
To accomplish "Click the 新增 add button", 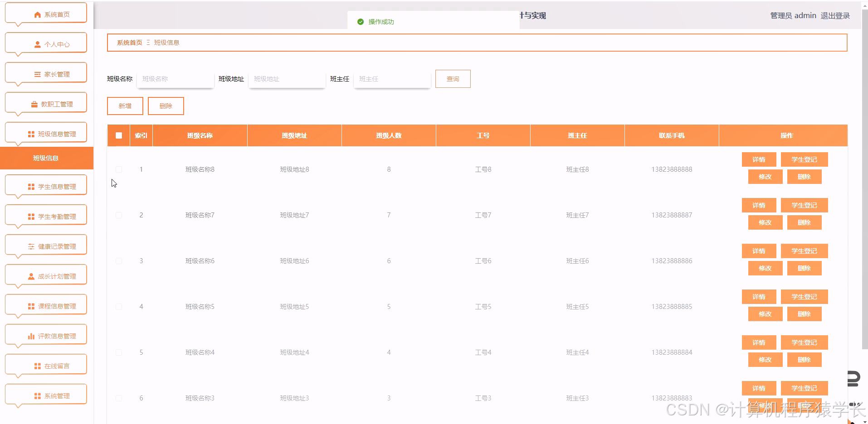I will coord(125,106).
